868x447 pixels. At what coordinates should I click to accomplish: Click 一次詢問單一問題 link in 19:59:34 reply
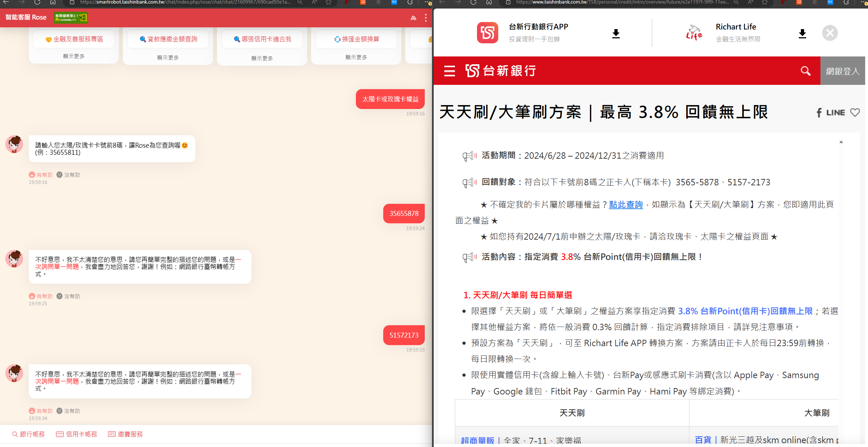57,381
